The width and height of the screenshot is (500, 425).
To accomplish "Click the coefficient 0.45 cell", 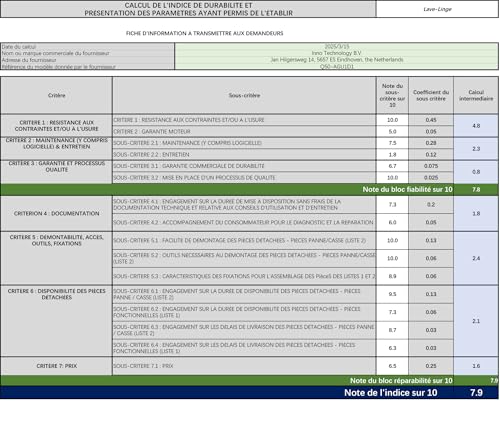I will click(x=431, y=120).
